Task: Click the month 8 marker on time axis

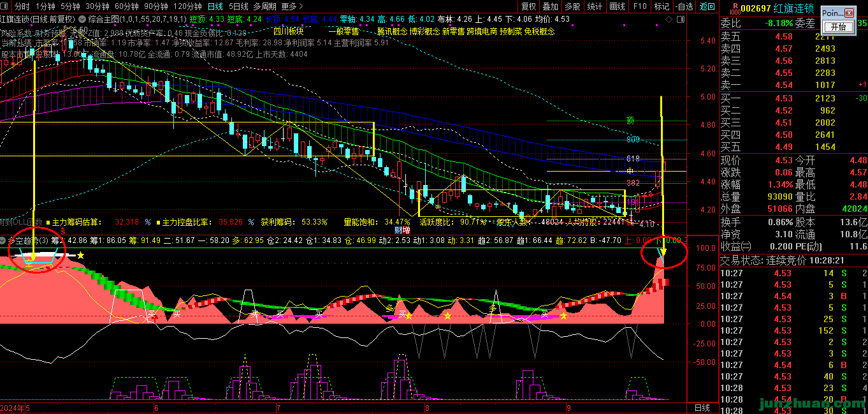Action: tap(427, 407)
